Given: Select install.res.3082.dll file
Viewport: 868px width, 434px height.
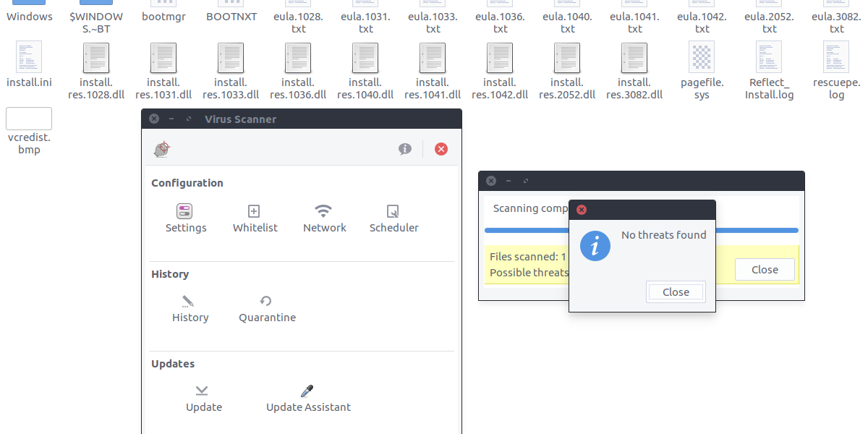Looking at the screenshot, I should coord(634,71).
